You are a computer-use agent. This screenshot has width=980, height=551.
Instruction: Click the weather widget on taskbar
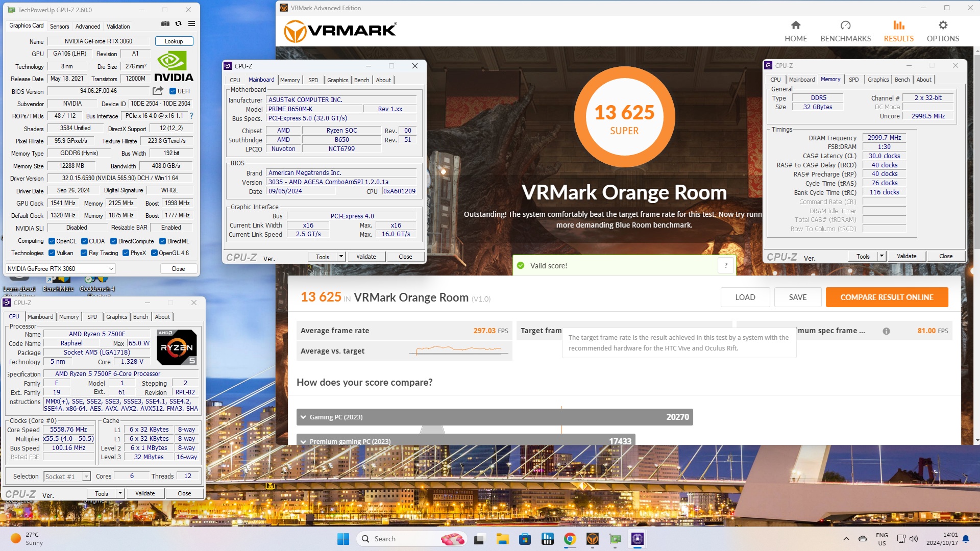tap(28, 539)
